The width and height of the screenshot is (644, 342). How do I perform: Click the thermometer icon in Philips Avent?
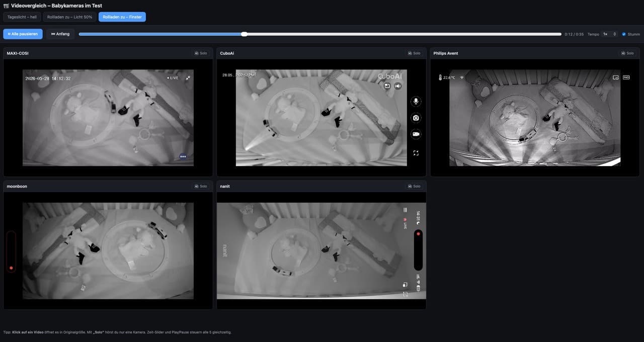[440, 77]
